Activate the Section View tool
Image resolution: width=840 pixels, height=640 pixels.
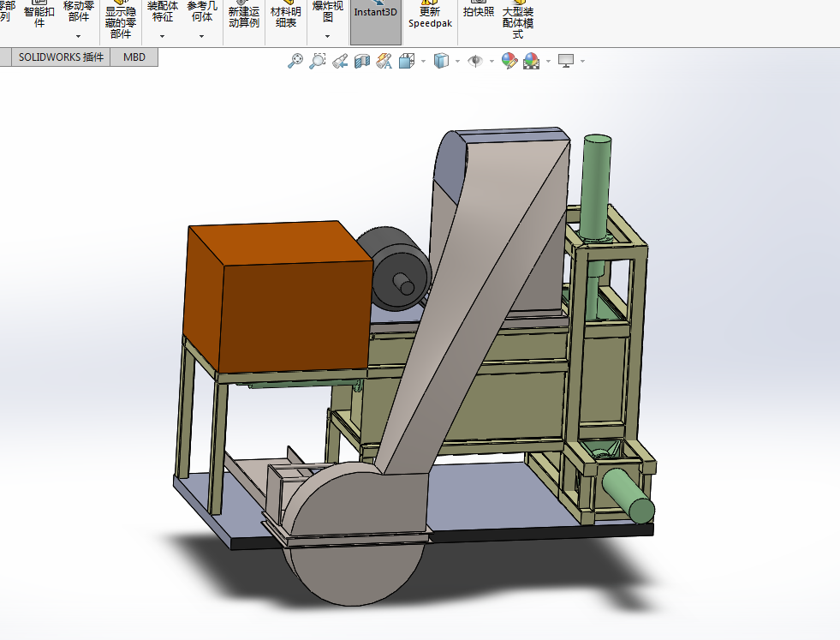362,61
